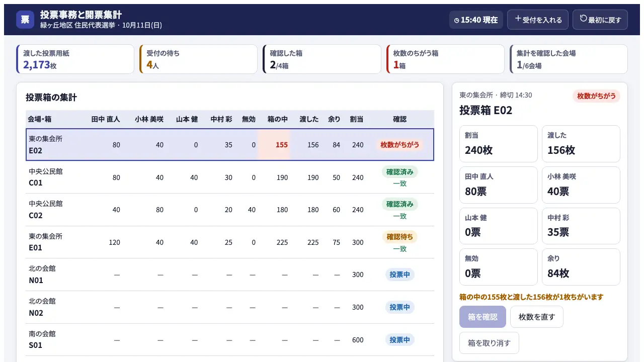Click the 票 app logo icon
Viewport: 644px width, 362px height.
pos(25,20)
